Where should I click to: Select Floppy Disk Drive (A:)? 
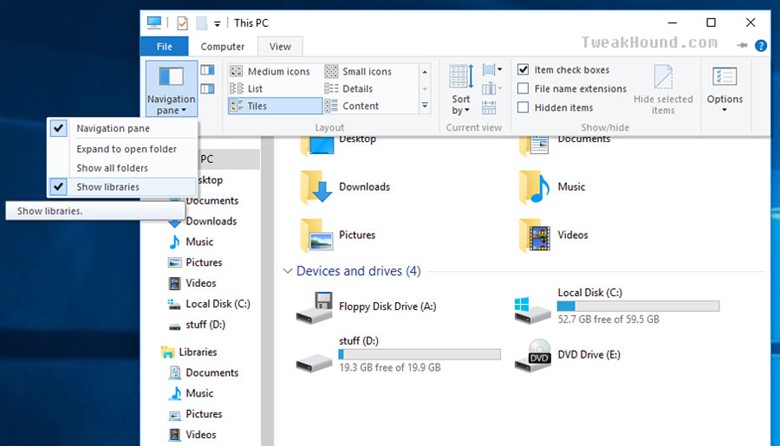point(367,306)
